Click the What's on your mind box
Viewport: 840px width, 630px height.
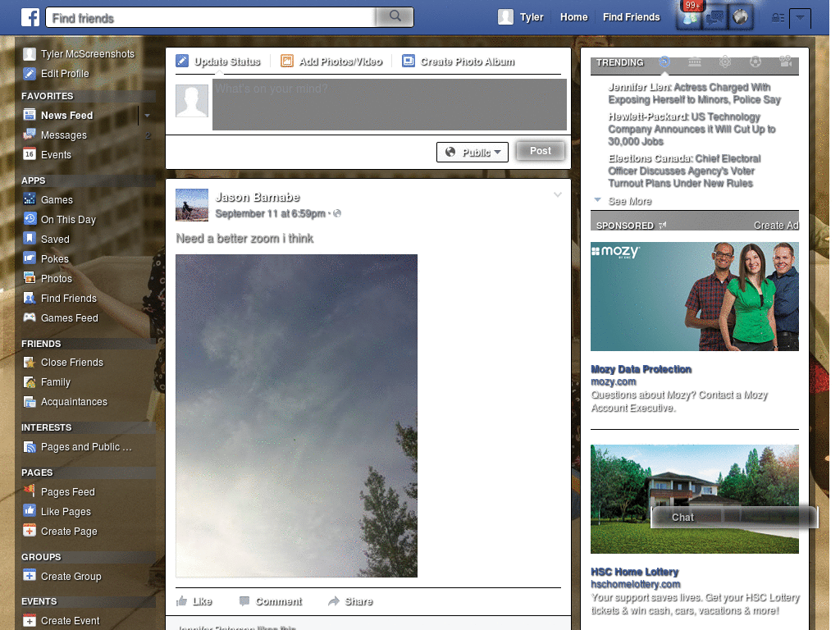[390, 104]
